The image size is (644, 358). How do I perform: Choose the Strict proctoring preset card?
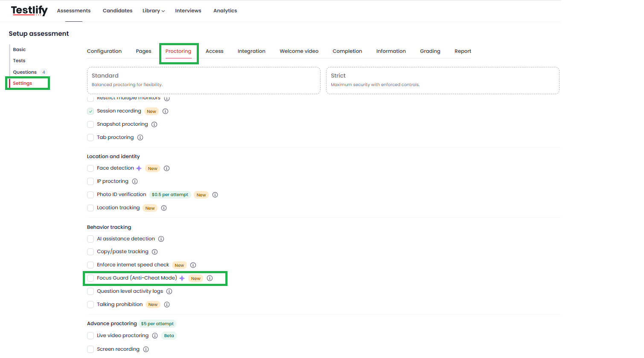[443, 81]
